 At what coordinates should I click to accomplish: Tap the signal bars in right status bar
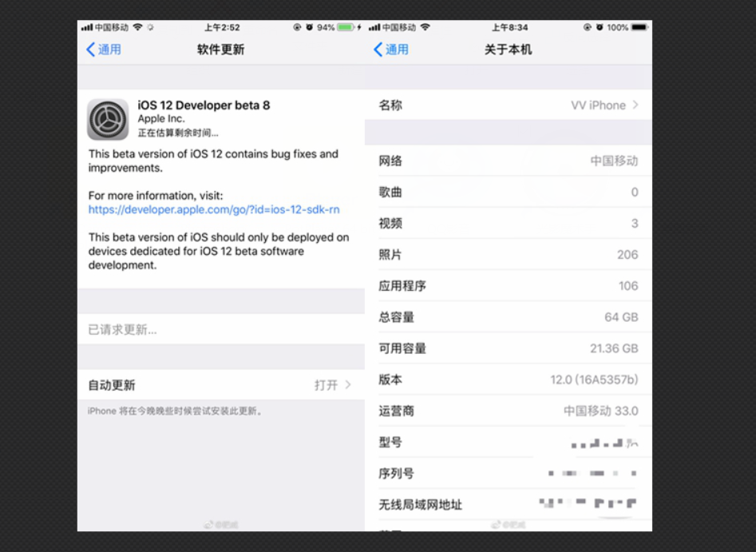tap(374, 27)
